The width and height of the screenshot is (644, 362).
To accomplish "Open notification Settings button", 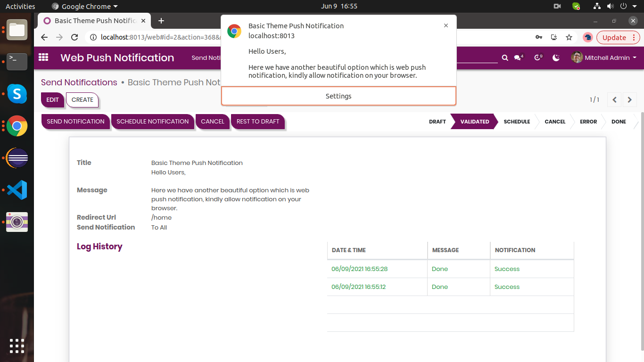I will coord(339,96).
